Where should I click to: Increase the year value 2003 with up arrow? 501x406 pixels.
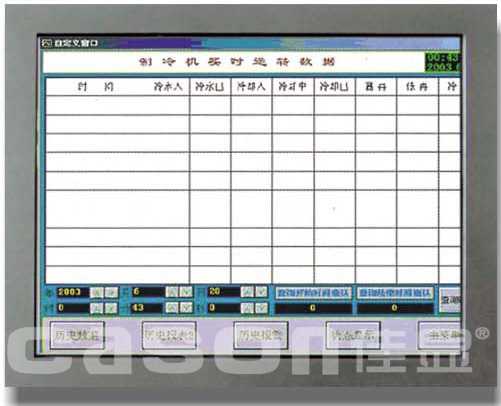pyautogui.click(x=97, y=292)
